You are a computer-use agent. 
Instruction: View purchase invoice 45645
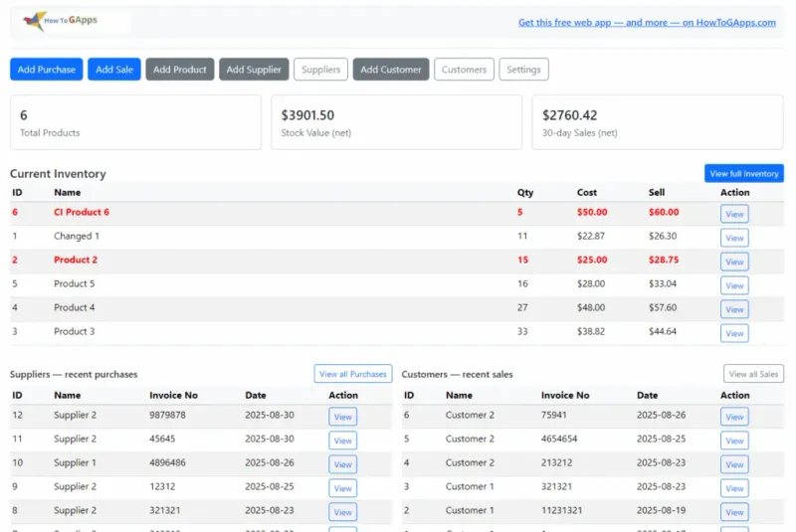pyautogui.click(x=342, y=441)
